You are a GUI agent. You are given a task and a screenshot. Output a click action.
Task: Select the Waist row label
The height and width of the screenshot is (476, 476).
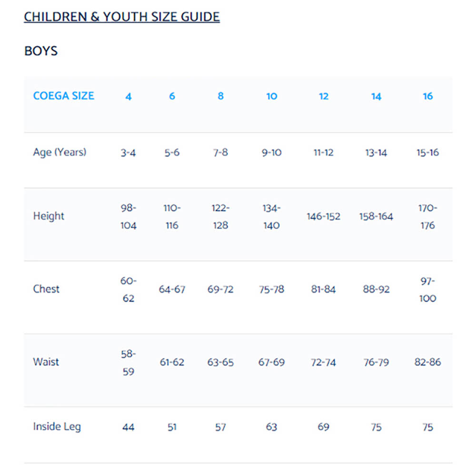(46, 362)
